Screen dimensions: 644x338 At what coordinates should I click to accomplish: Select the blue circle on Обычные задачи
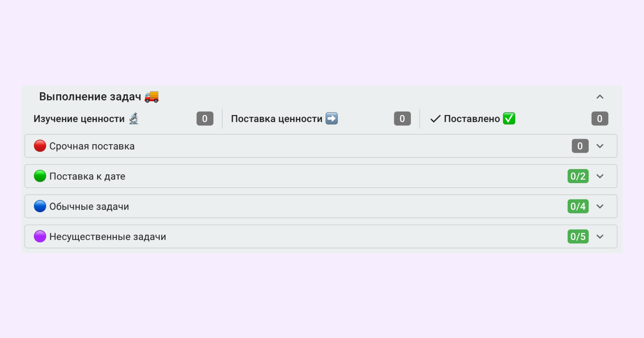40,206
